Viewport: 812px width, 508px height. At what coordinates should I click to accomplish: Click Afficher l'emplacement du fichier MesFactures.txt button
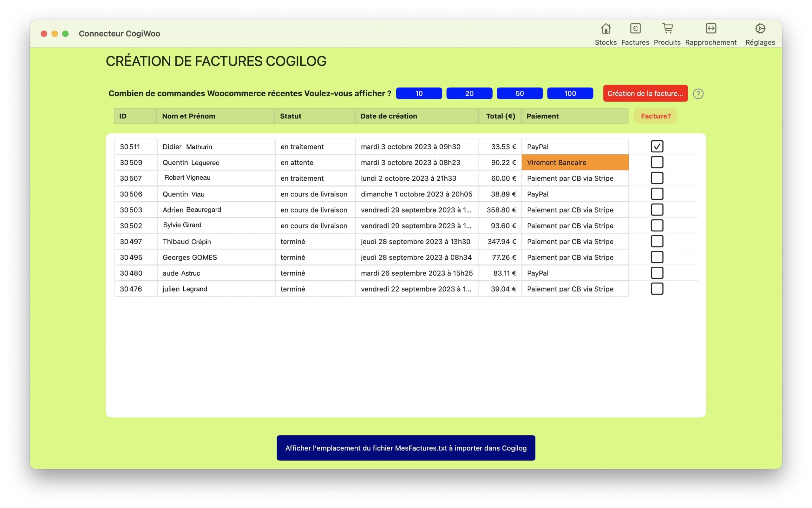tap(406, 448)
